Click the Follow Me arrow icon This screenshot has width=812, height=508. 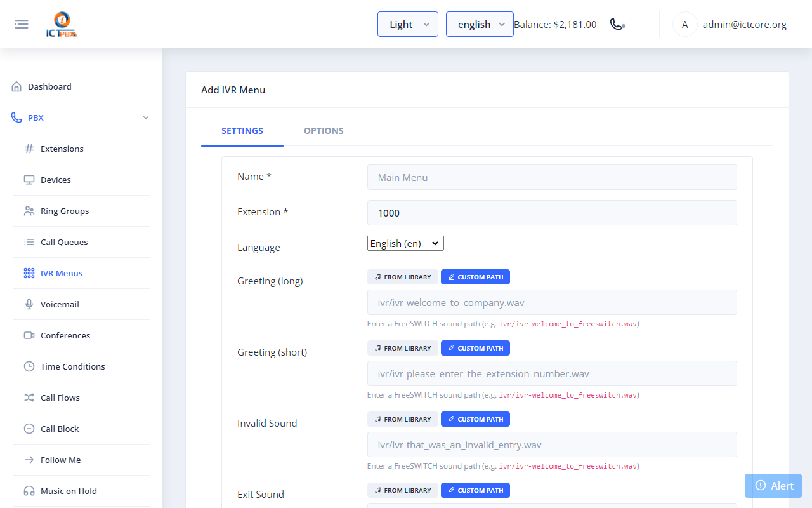pyautogui.click(x=29, y=460)
